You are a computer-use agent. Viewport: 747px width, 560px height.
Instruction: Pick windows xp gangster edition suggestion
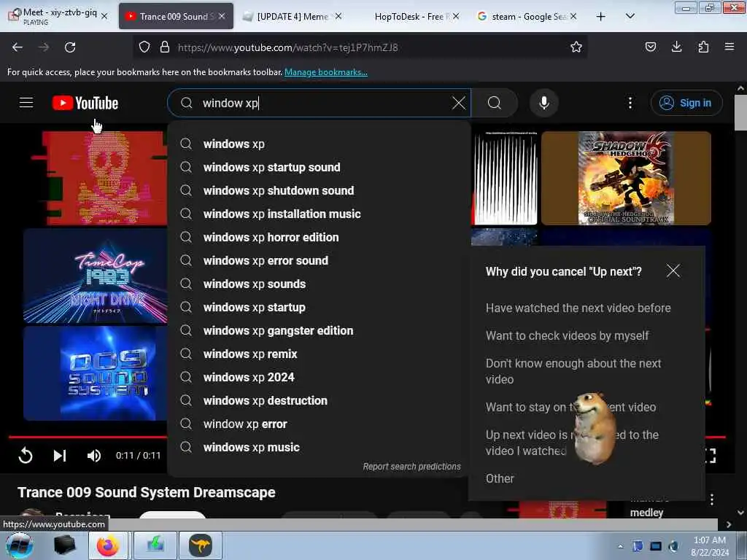point(320,330)
